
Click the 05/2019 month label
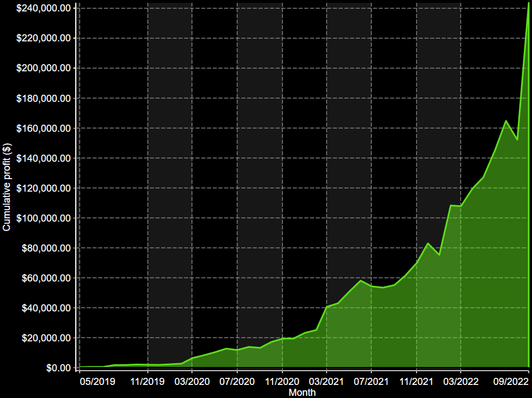(98, 382)
